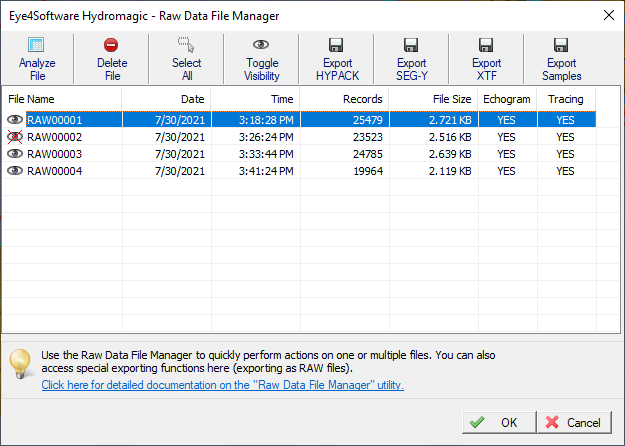Choose Select All in toolbar
This screenshot has width=625, height=446.
(x=187, y=59)
